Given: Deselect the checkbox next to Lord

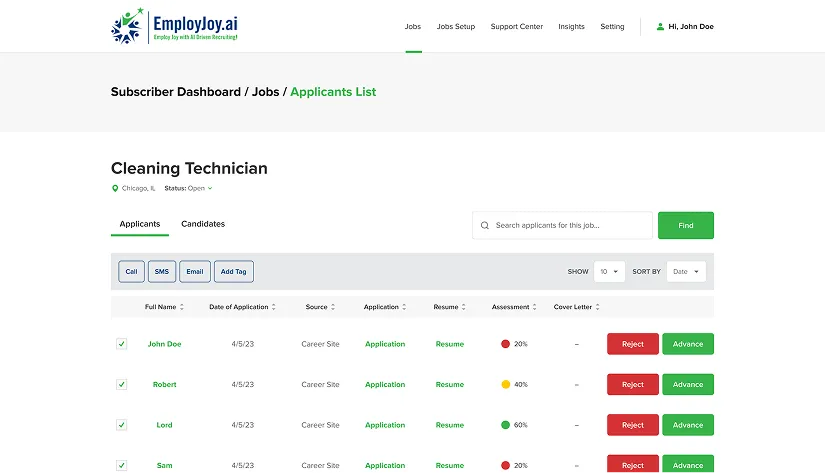Looking at the screenshot, I should (122, 425).
